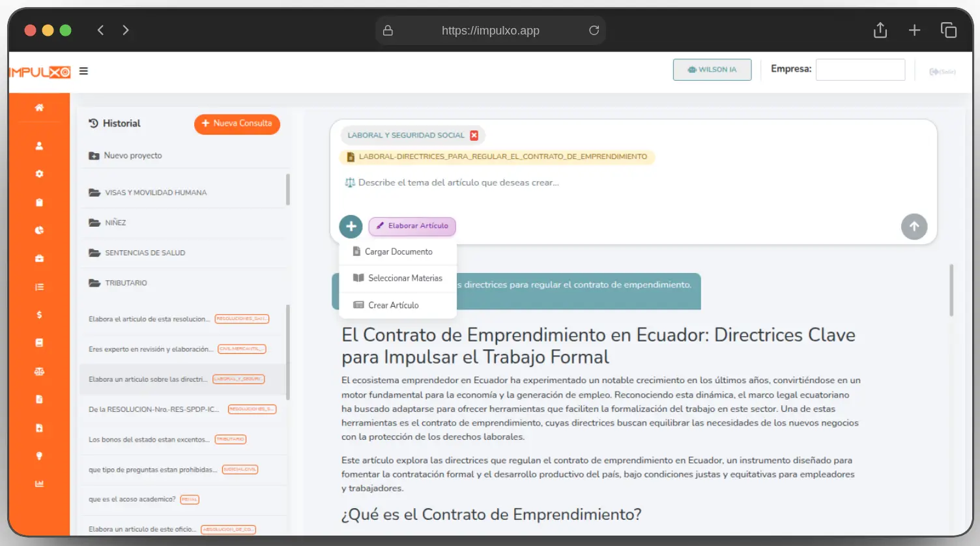This screenshot has width=980, height=546.
Task: Select the pie chart icon in the sidebar
Action: click(x=39, y=230)
